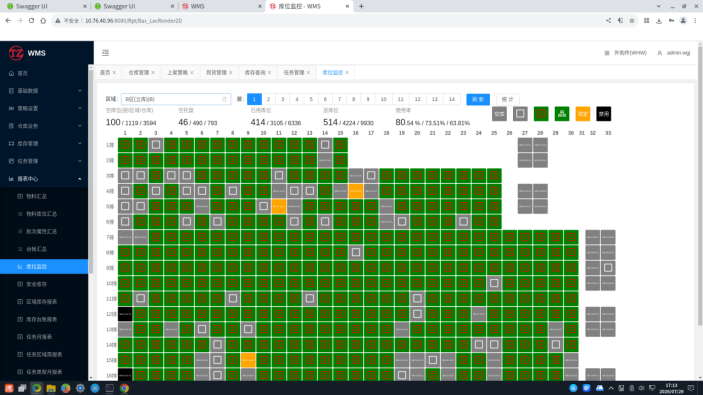Select layer 1 button

254,99
